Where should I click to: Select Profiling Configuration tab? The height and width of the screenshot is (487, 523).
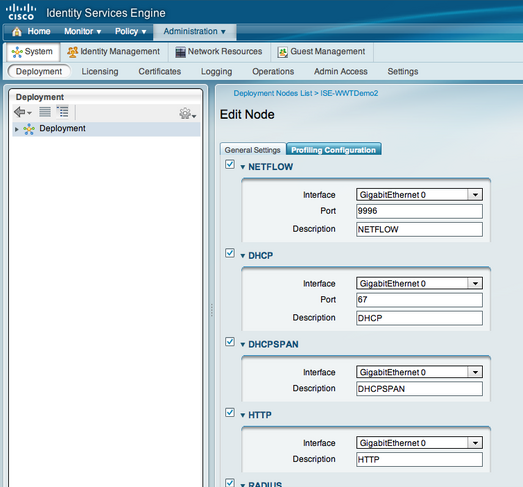click(334, 150)
